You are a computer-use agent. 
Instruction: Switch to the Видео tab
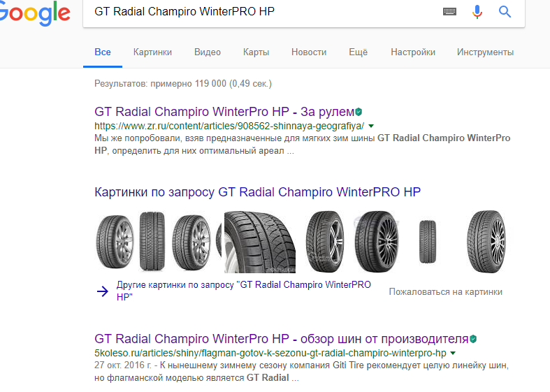(208, 52)
